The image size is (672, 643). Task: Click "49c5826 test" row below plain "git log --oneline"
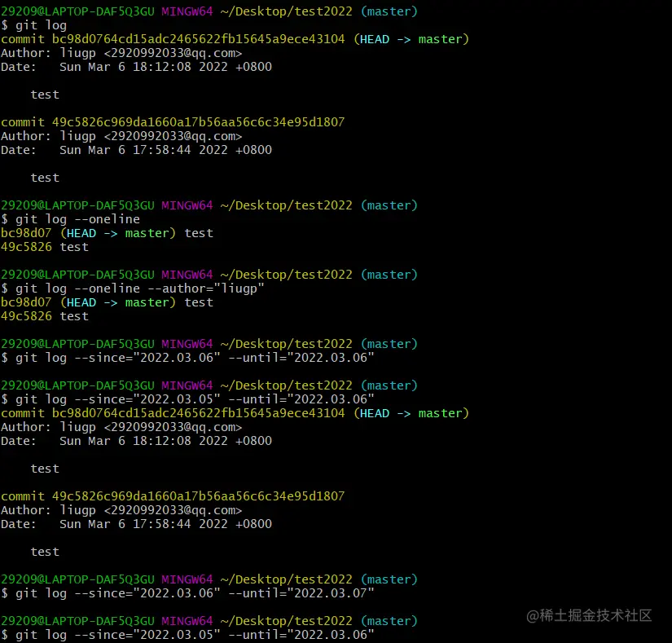coord(45,247)
